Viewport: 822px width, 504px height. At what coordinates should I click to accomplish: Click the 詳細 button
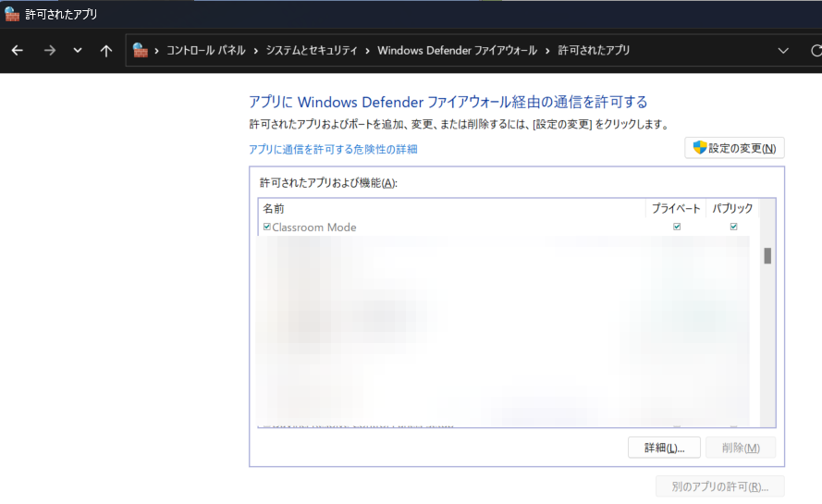663,448
